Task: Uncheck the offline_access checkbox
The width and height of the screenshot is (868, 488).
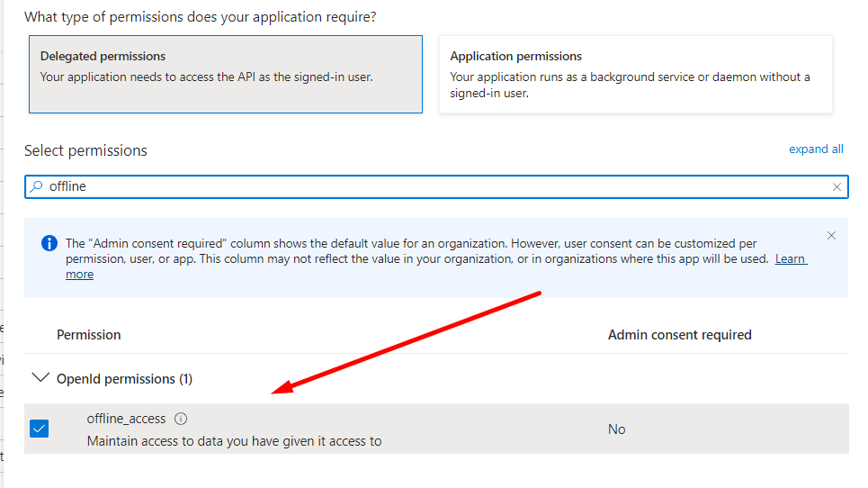Action: tap(40, 429)
